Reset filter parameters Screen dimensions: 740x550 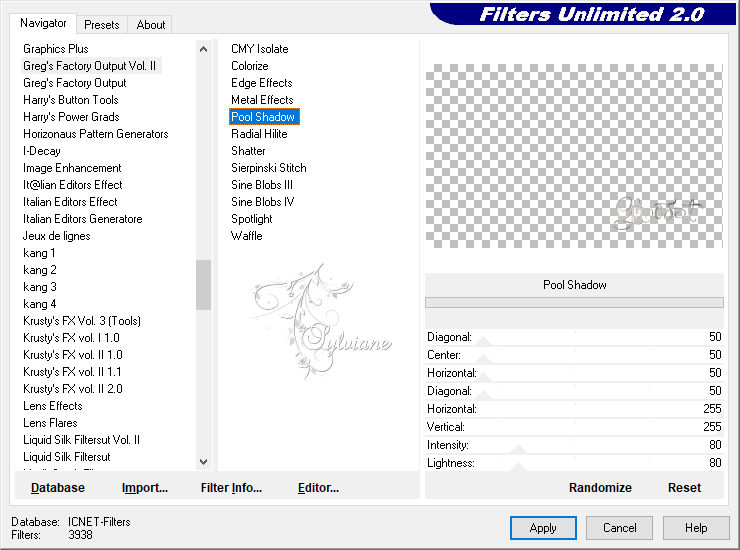tap(684, 488)
